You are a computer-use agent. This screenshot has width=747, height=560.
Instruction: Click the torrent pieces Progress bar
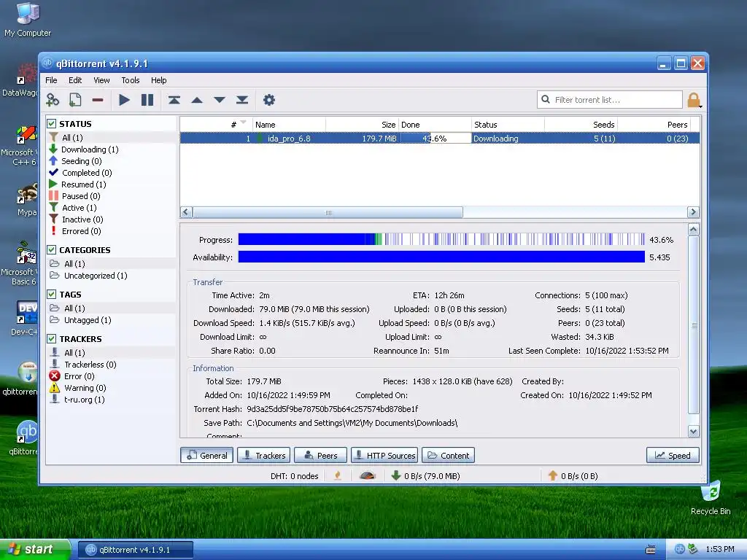pyautogui.click(x=441, y=239)
